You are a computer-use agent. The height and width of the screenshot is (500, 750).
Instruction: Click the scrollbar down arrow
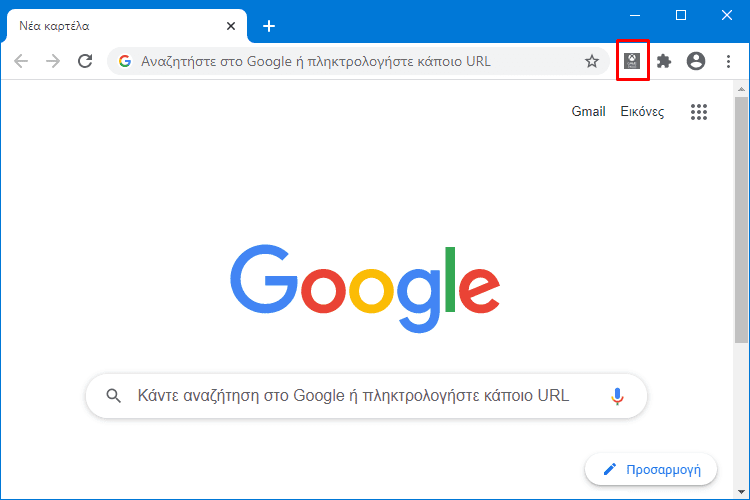click(x=741, y=491)
